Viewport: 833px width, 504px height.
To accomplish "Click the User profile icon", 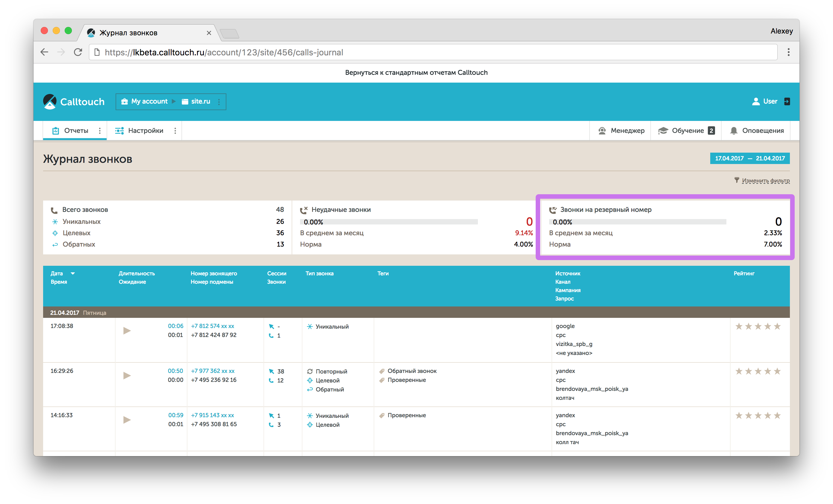I will (x=755, y=101).
